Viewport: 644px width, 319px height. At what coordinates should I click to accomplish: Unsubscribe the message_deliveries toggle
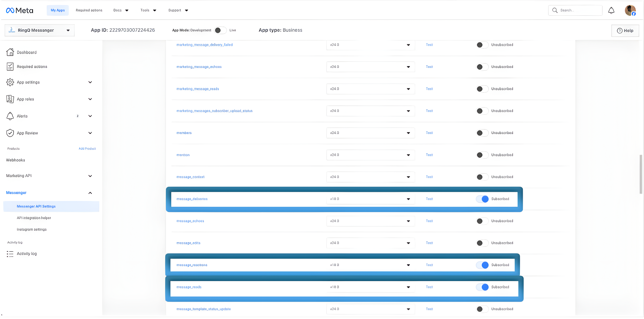coord(482,199)
